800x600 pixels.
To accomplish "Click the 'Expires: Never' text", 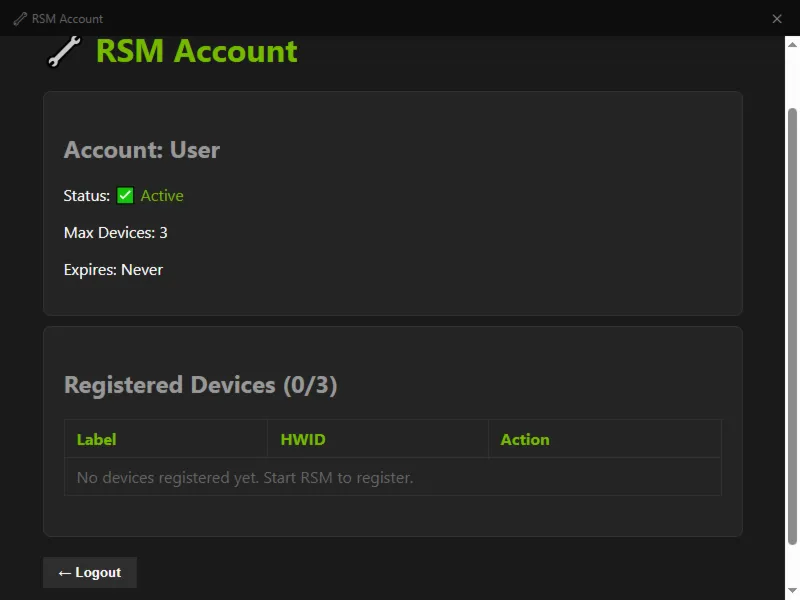I will click(113, 269).
